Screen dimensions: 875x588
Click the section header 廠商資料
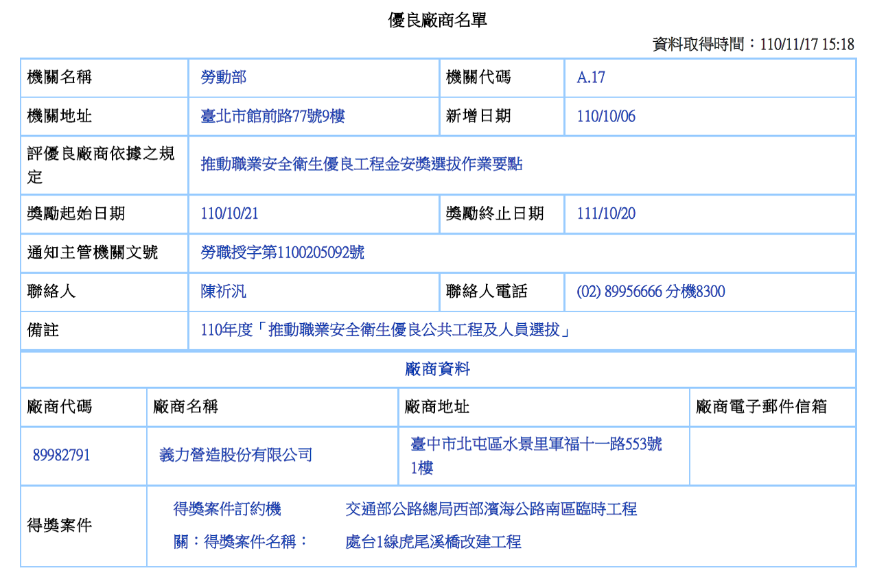click(x=438, y=370)
